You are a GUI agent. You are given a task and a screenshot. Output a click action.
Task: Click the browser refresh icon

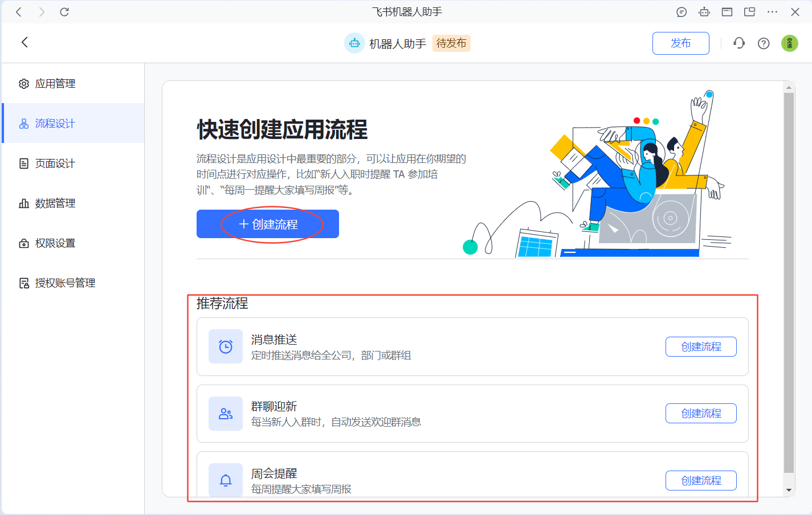click(x=64, y=12)
